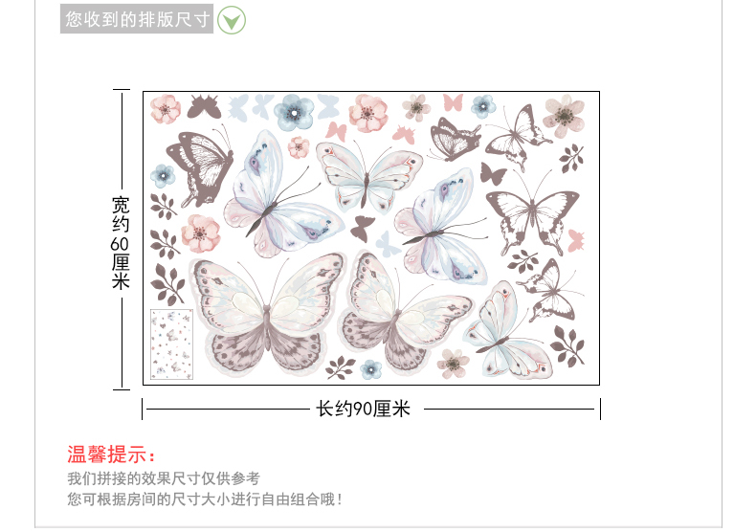The width and height of the screenshot is (756, 532).
Task: Click the green circled down-arrow icon
Action: click(x=232, y=20)
